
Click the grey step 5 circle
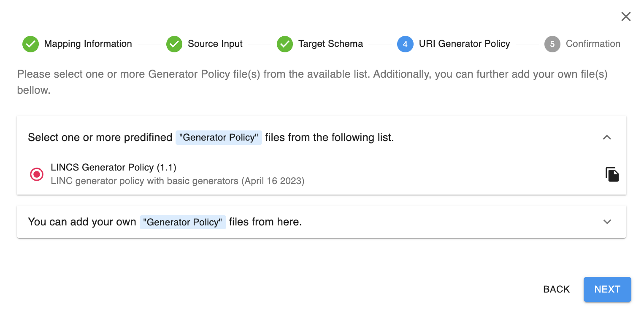pos(552,44)
